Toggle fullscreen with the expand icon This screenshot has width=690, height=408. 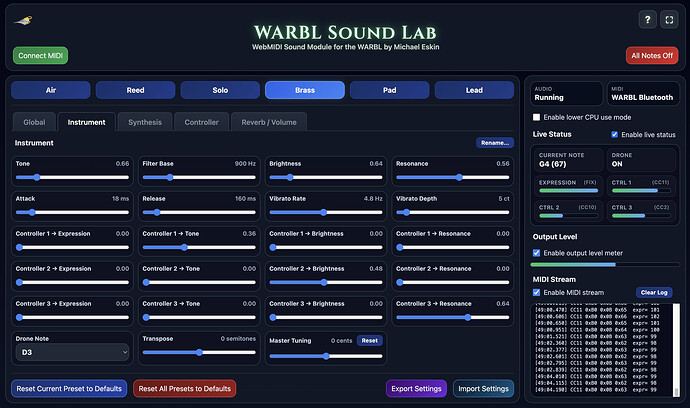[x=669, y=20]
